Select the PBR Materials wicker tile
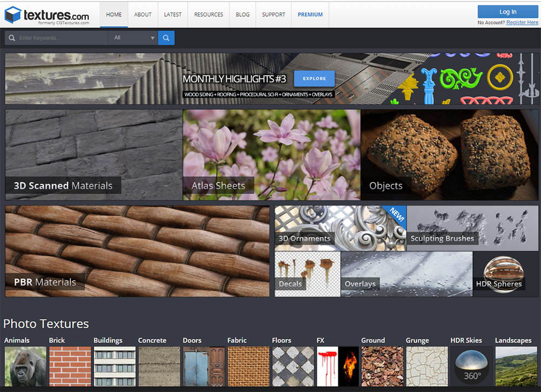The image size is (541, 392). pos(137,251)
